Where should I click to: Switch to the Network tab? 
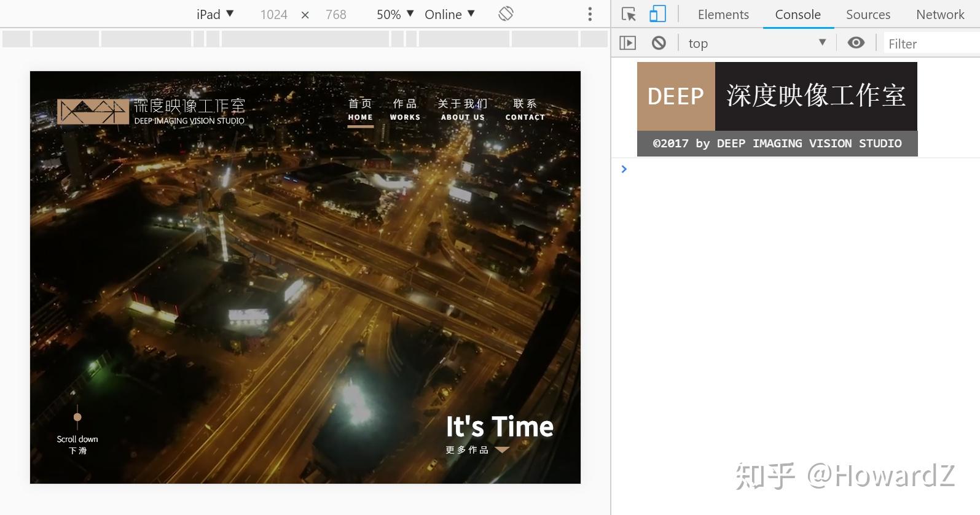pos(940,14)
